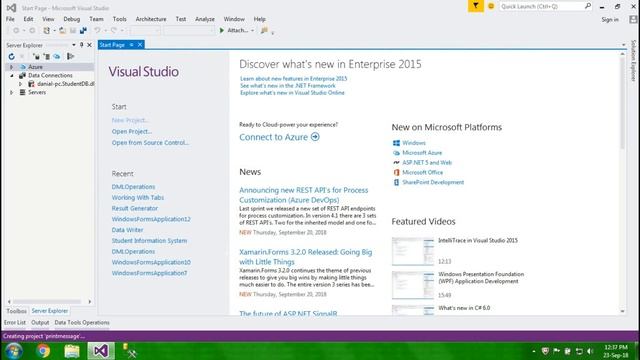Click Connect to Azure cloud icon in Server Explorer
Image resolution: width=640 pixels, height=360 pixels.
click(57, 56)
